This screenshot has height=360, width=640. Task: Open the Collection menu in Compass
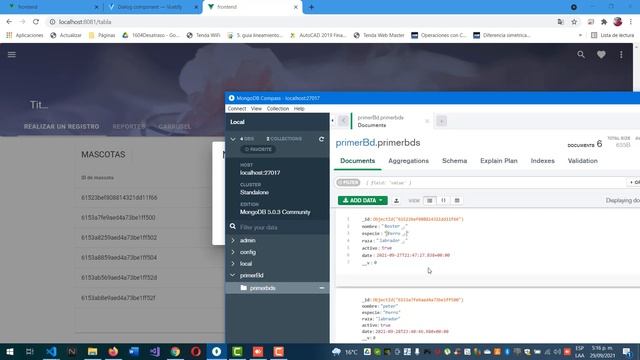278,109
